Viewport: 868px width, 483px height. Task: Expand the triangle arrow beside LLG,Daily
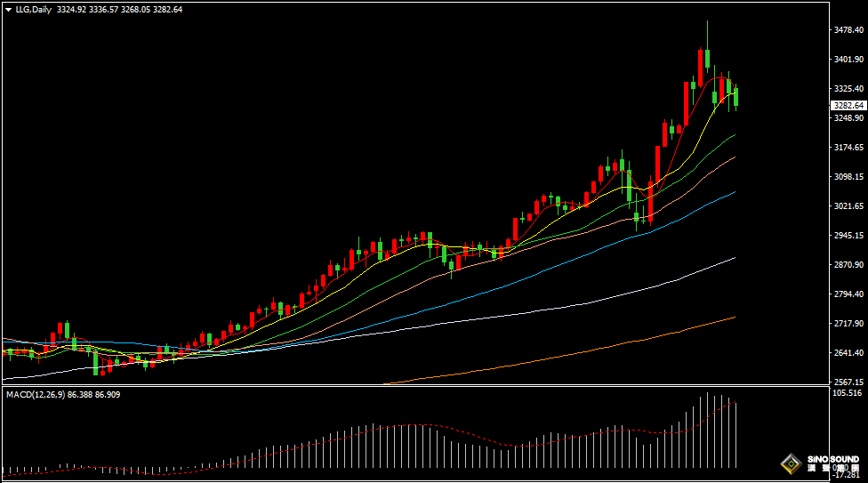coord(8,9)
